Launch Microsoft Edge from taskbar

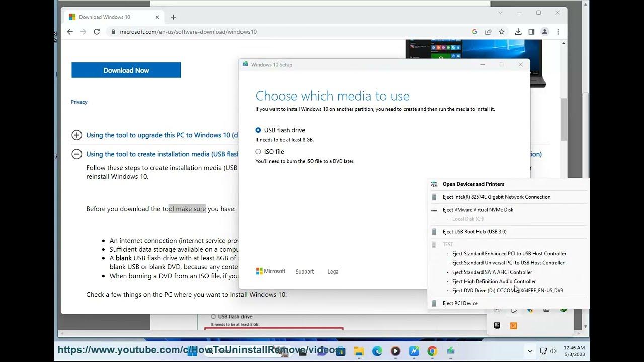[377, 351]
